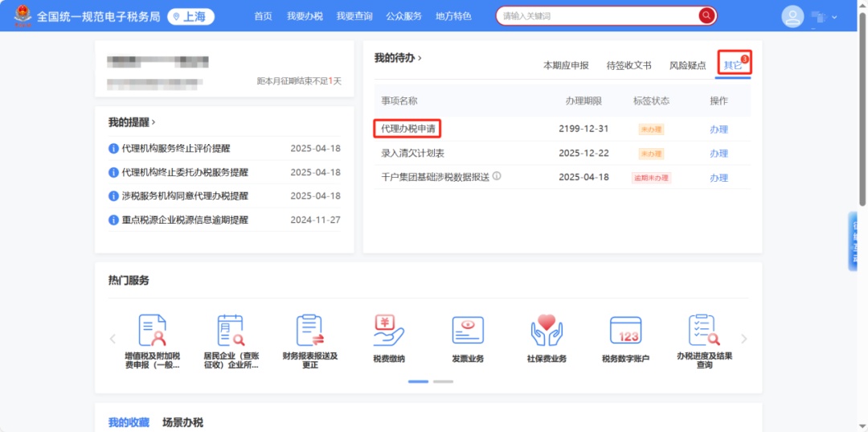Switch to the 本期应申报 tab
This screenshot has height=432, width=868.
point(566,65)
